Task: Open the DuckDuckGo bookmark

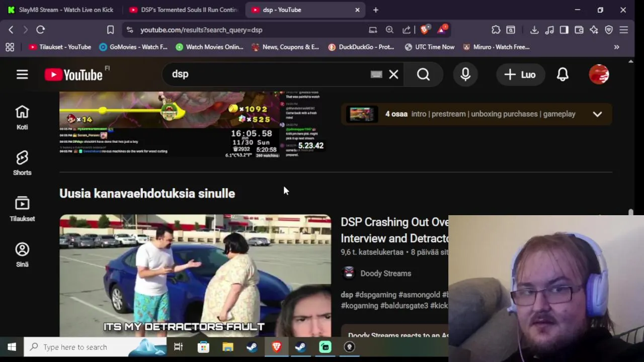Action: click(361, 47)
